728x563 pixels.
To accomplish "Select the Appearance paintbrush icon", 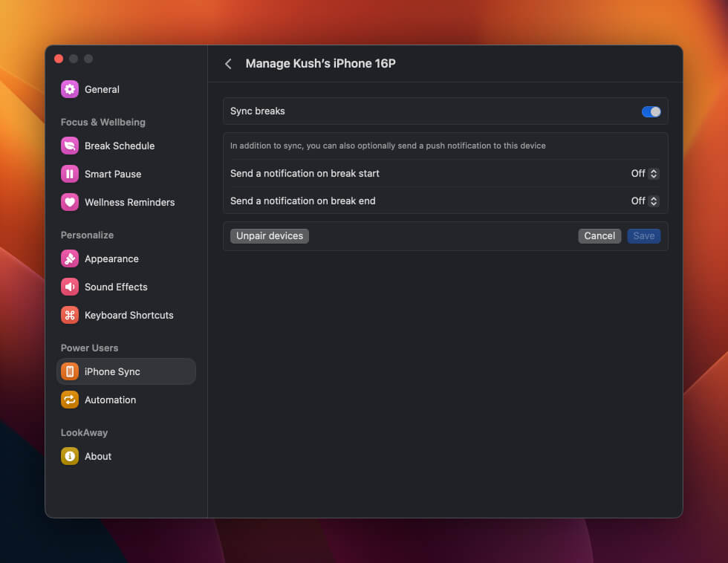I will [69, 258].
